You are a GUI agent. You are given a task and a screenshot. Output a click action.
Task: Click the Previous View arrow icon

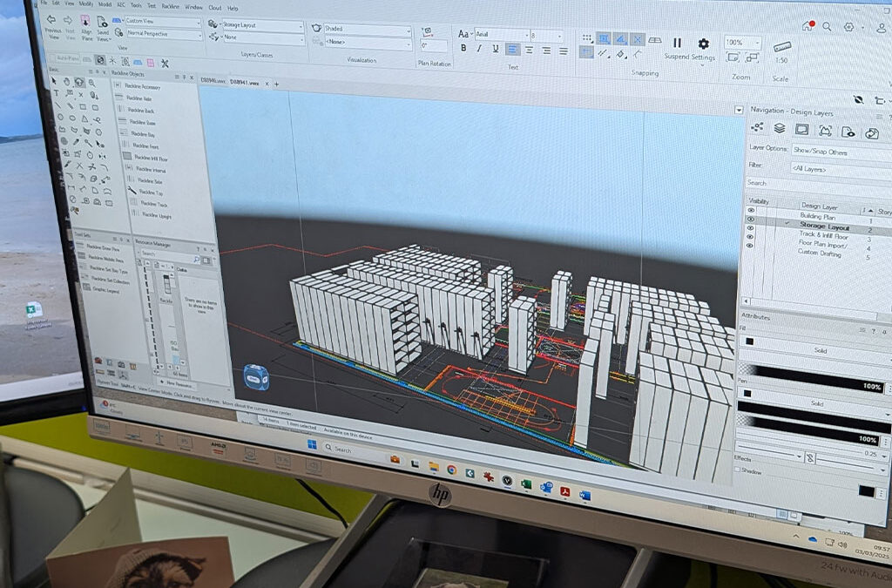click(x=51, y=21)
